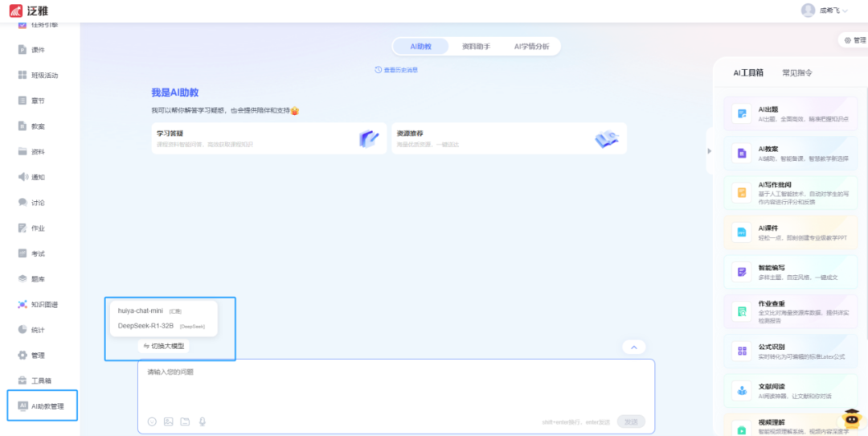The image size is (868, 436).
Task: Open the 视频理解 tool
Action: coord(791,425)
